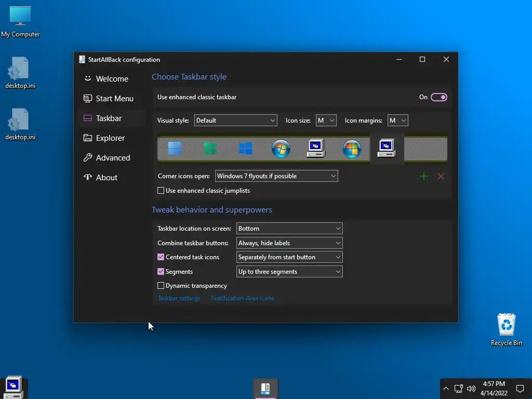532x399 pixels.
Task: Enable Dynamic transparency checkbox
Action: [x=161, y=286]
